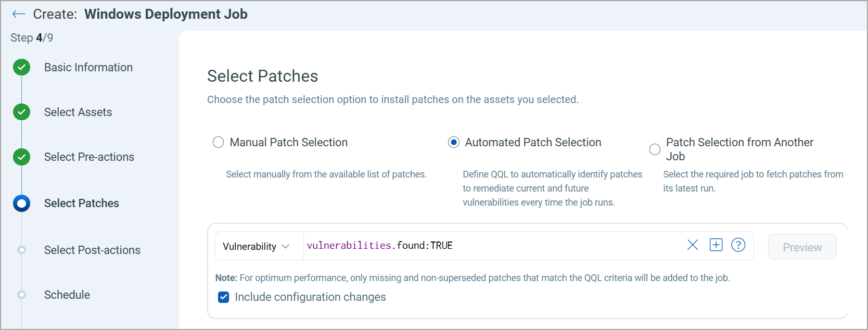Click 'Select the required job to fetch' description
Image resolution: width=868 pixels, height=330 pixels.
coord(753,181)
